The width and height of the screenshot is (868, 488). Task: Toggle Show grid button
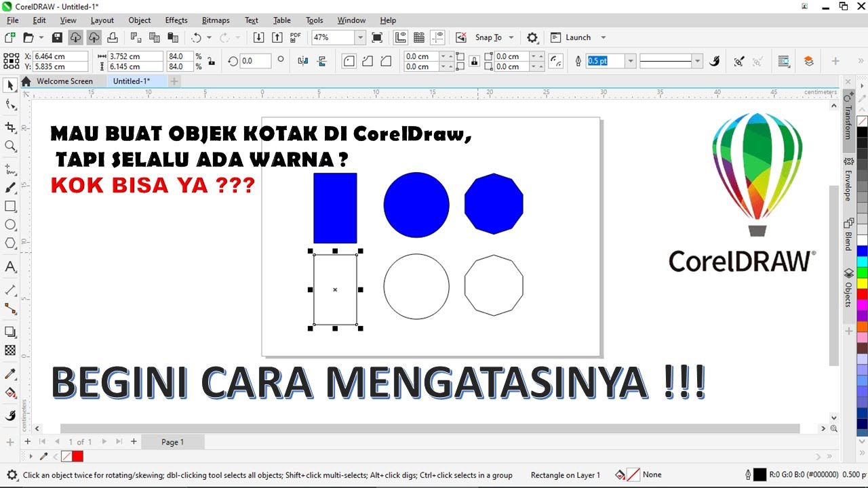tap(418, 37)
